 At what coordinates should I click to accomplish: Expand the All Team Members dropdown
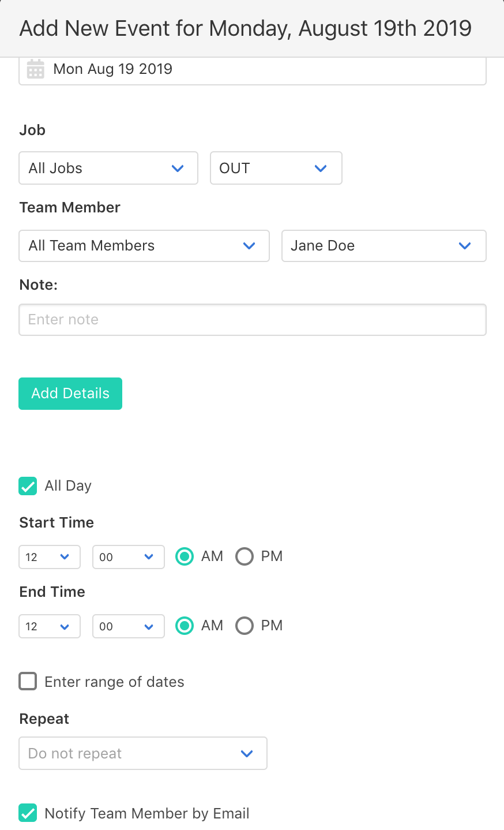click(x=144, y=246)
